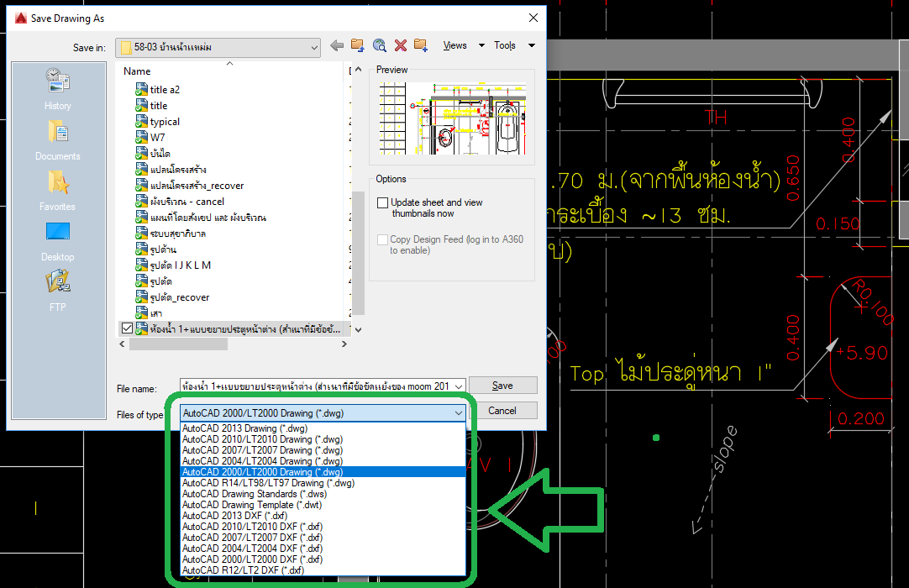Click the drawing icon beside 'รูปด้าน'

coord(141,249)
